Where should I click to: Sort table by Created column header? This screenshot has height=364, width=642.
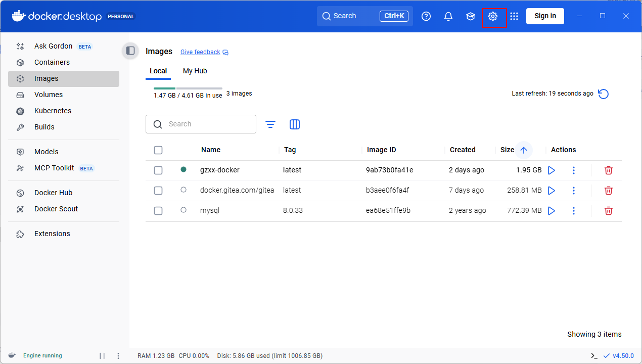[x=463, y=150]
